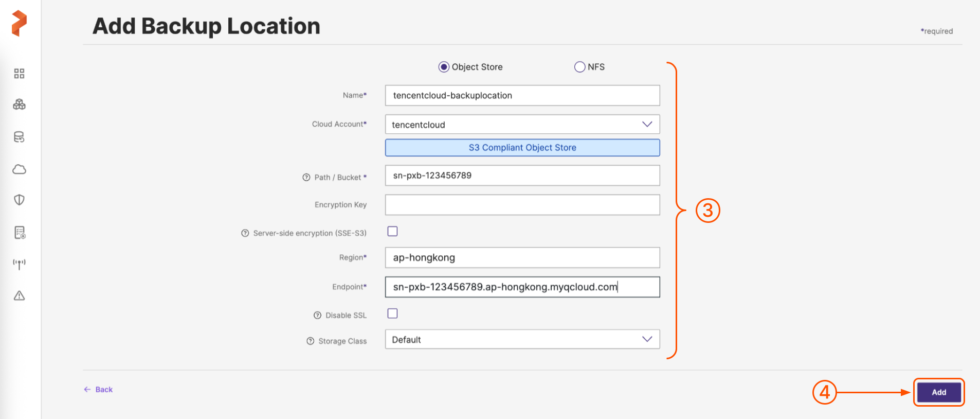
Task: Expand the Cloud Account dropdown
Action: click(x=522, y=125)
